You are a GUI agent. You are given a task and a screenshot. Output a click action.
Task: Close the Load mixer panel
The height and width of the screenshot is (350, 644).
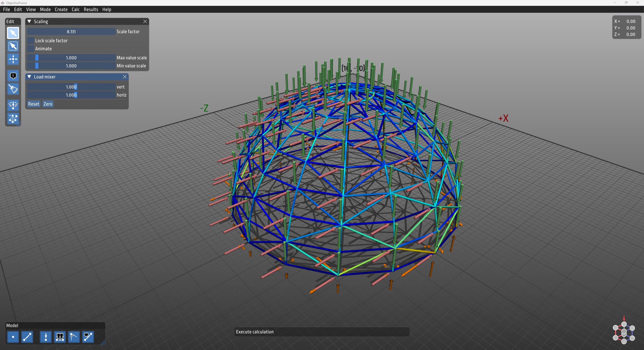pos(125,77)
